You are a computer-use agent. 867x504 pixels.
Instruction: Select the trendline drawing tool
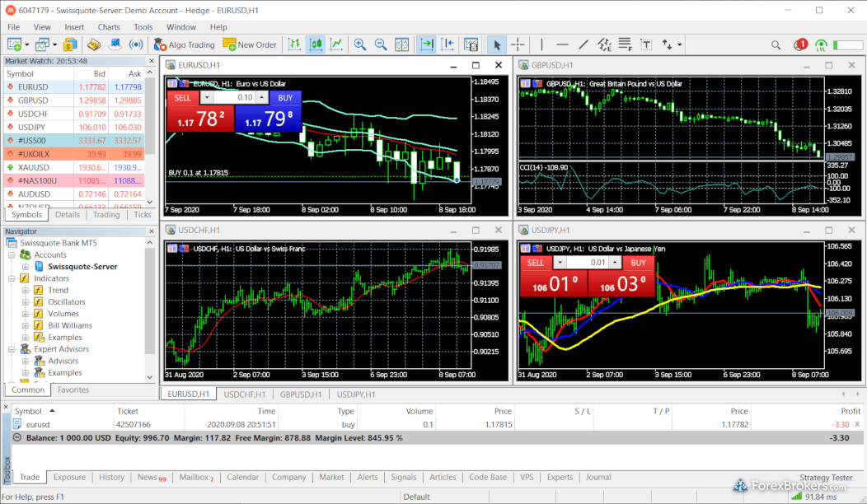point(583,44)
